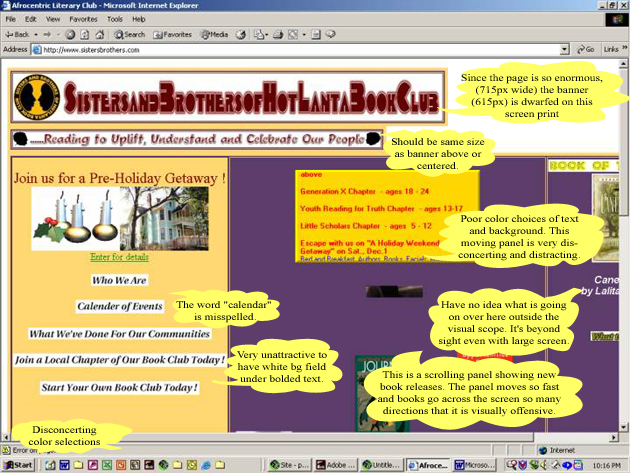Go back using the Back arrow button
The height and width of the screenshot is (473, 630).
pos(17,35)
